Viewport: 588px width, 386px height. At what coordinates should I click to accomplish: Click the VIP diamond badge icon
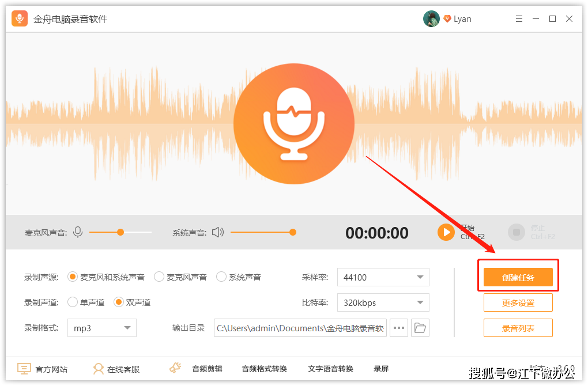coord(447,19)
